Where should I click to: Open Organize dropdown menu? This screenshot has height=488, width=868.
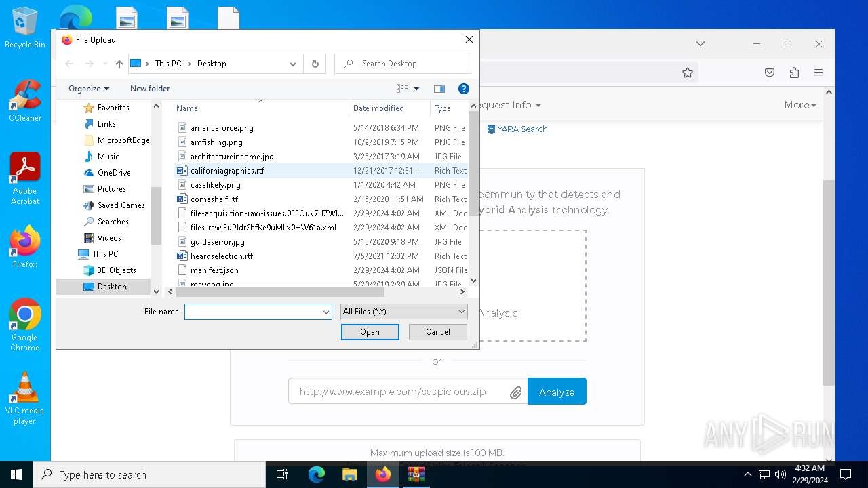(x=89, y=89)
